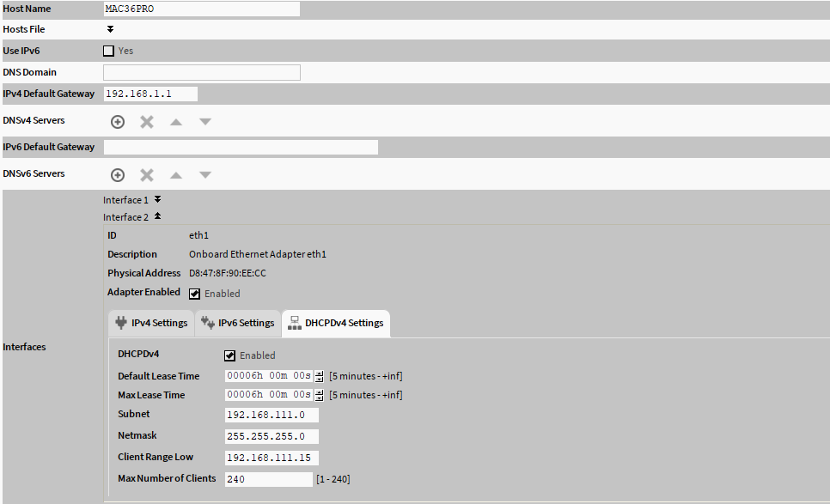This screenshot has height=504, width=830.
Task: Move the DNSv4 server down
Action: (x=204, y=121)
